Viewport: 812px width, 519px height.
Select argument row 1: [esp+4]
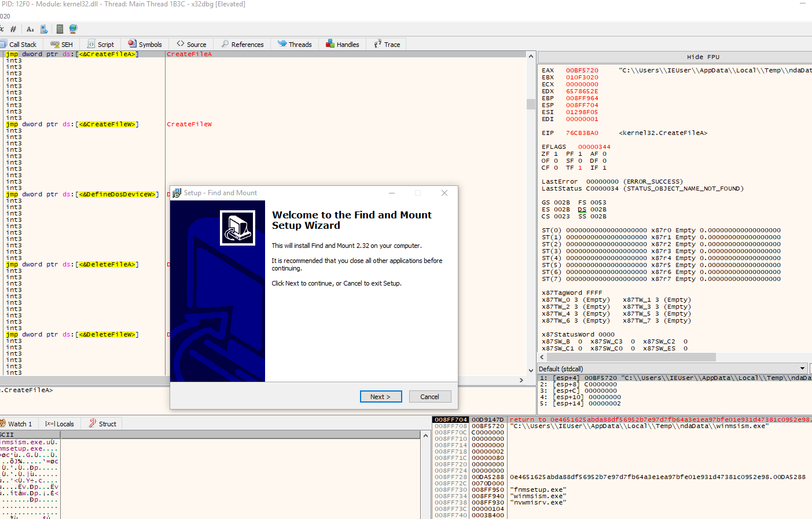[x=675, y=378]
